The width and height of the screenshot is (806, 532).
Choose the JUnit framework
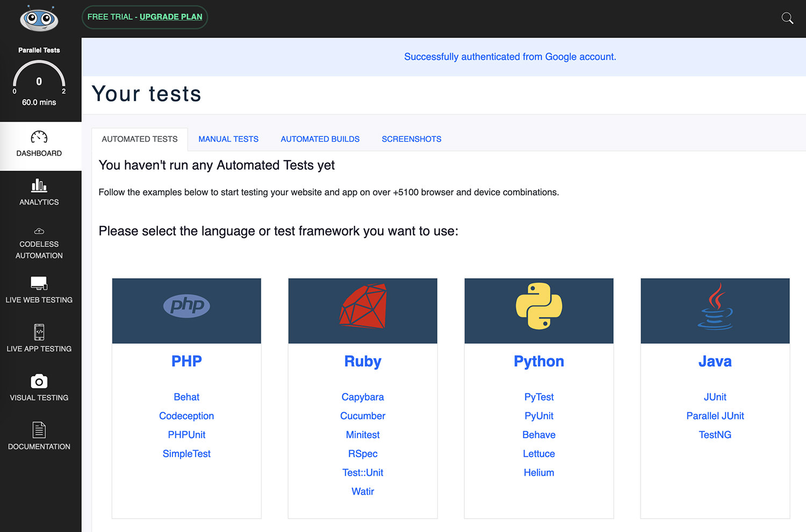point(715,397)
